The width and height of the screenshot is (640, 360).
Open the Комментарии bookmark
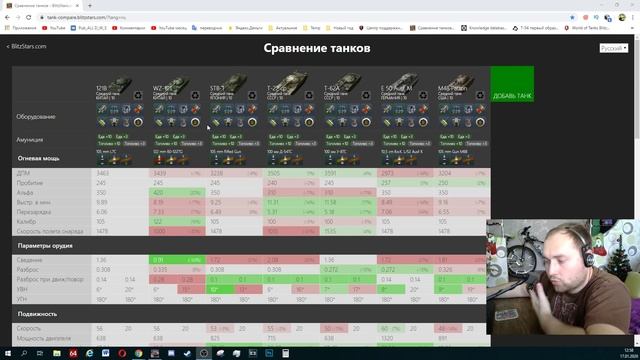coord(128,28)
